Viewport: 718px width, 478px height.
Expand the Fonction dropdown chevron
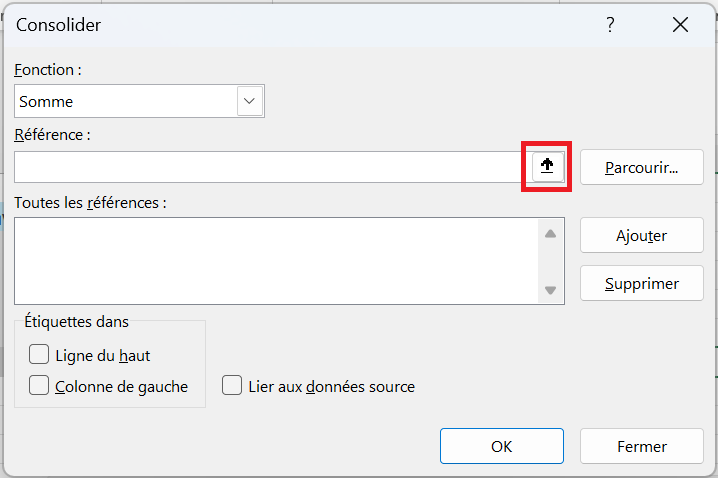[x=249, y=101]
